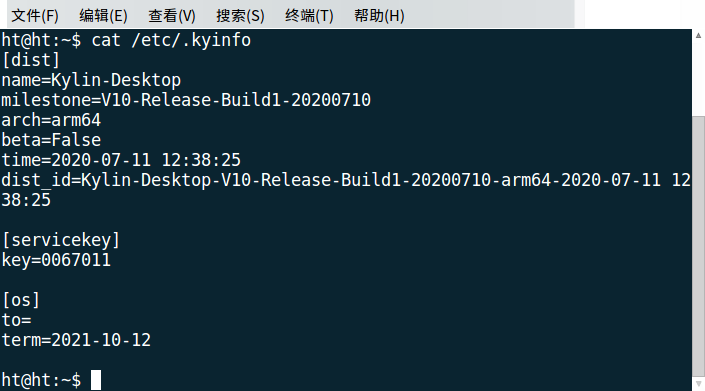Click the block cursor at the last prompt
Screen dimensions: 705x391
coord(96,380)
